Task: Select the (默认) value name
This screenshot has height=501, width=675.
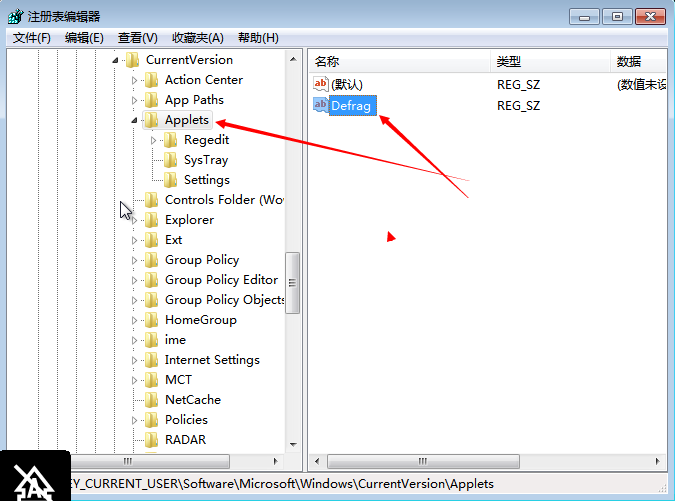Action: 347,84
